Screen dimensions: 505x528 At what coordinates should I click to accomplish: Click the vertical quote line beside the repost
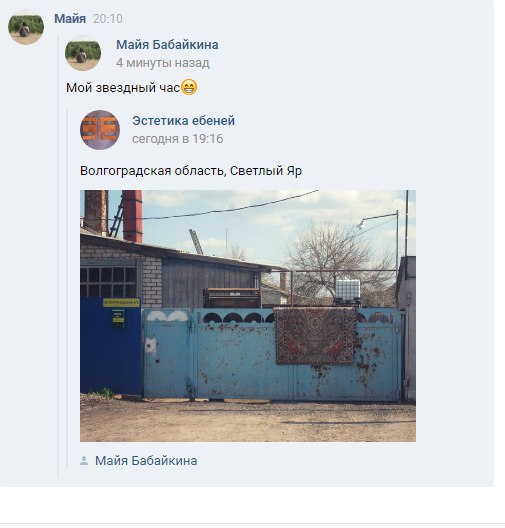pyautogui.click(x=58, y=258)
